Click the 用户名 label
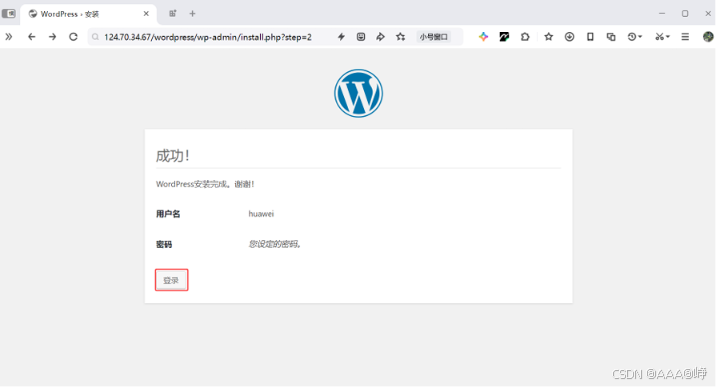Image resolution: width=716 pixels, height=387 pixels. click(168, 214)
